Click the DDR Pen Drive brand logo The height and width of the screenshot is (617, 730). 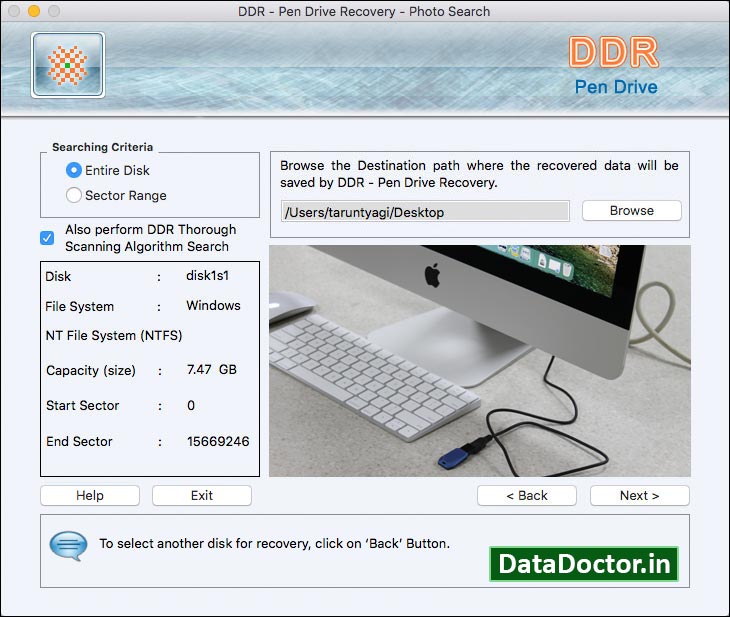click(x=615, y=66)
